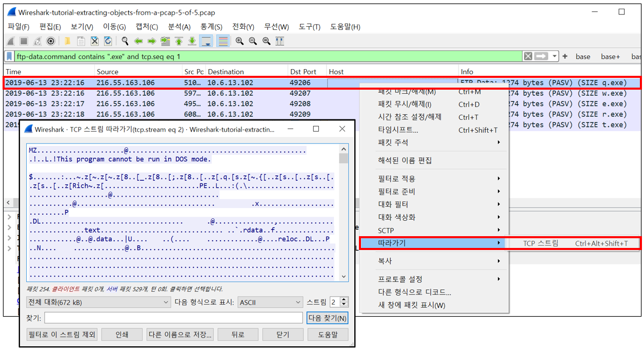Click the TCP stream content scrollbar
Viewport: 644px width, 354px height.
pos(344,213)
